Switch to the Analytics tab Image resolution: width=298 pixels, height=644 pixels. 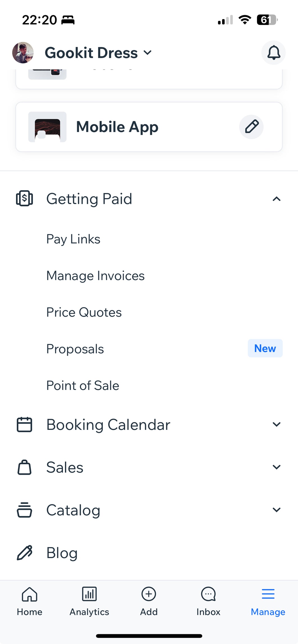tap(89, 601)
